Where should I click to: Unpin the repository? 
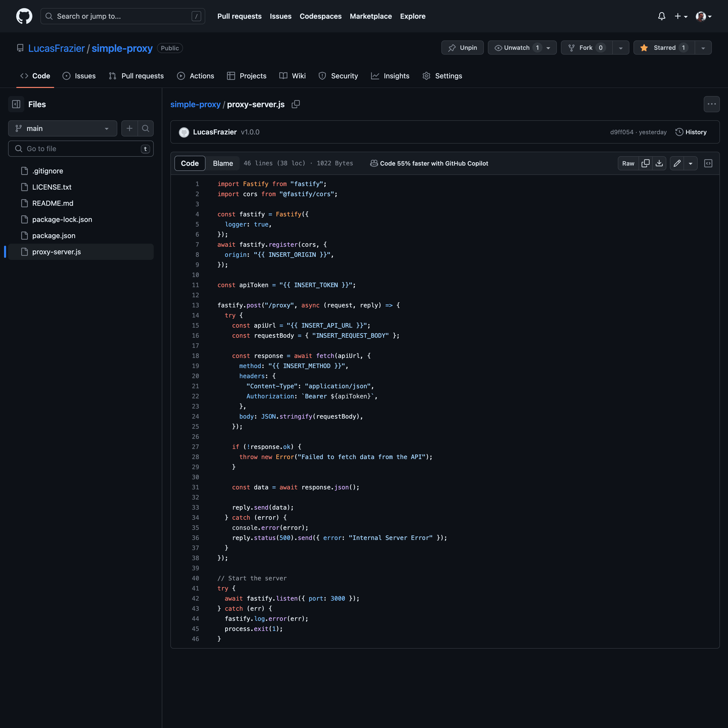(462, 48)
